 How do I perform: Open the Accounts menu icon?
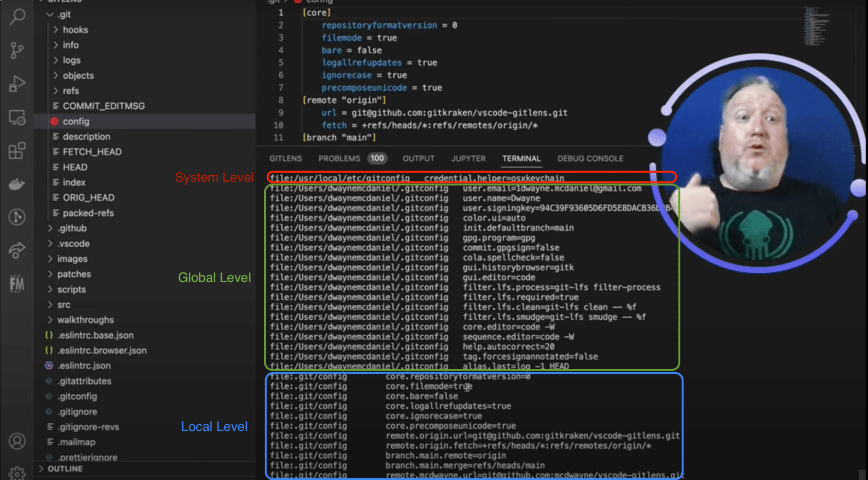coord(17,441)
